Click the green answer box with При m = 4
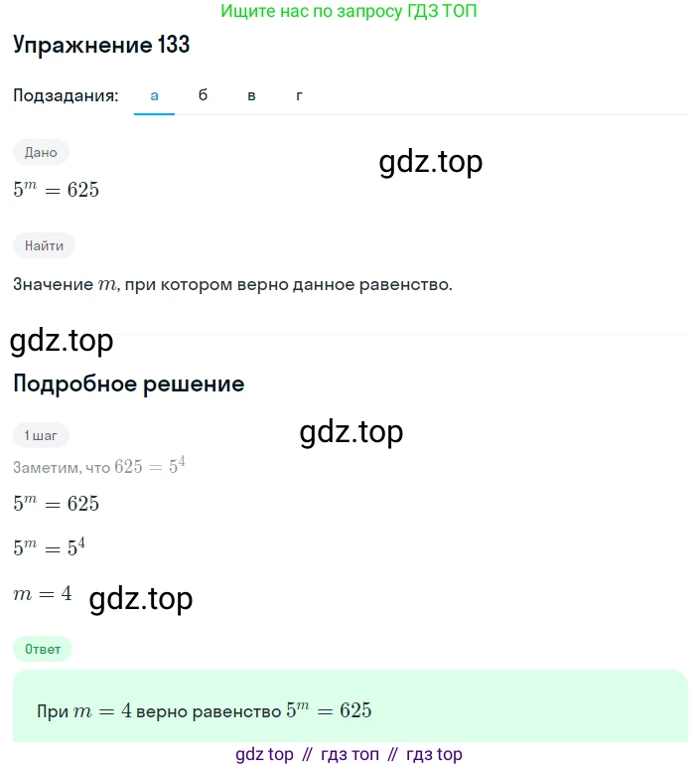The image size is (700, 769). click(350, 706)
